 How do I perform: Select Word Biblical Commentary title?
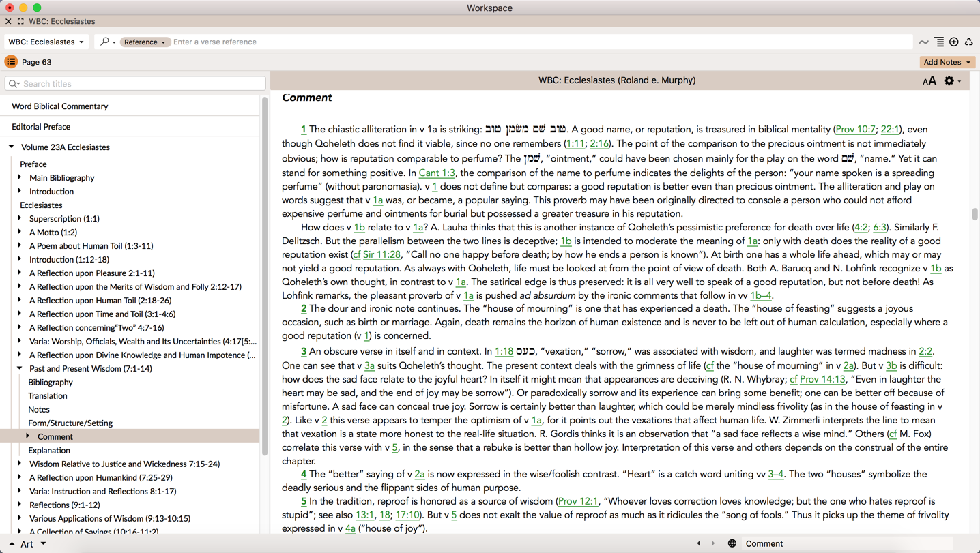(x=60, y=106)
